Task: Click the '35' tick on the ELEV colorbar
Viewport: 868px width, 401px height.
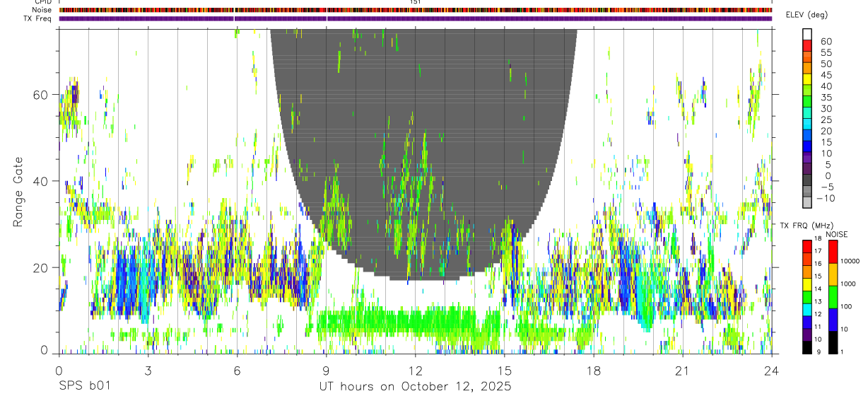Action: [x=826, y=97]
